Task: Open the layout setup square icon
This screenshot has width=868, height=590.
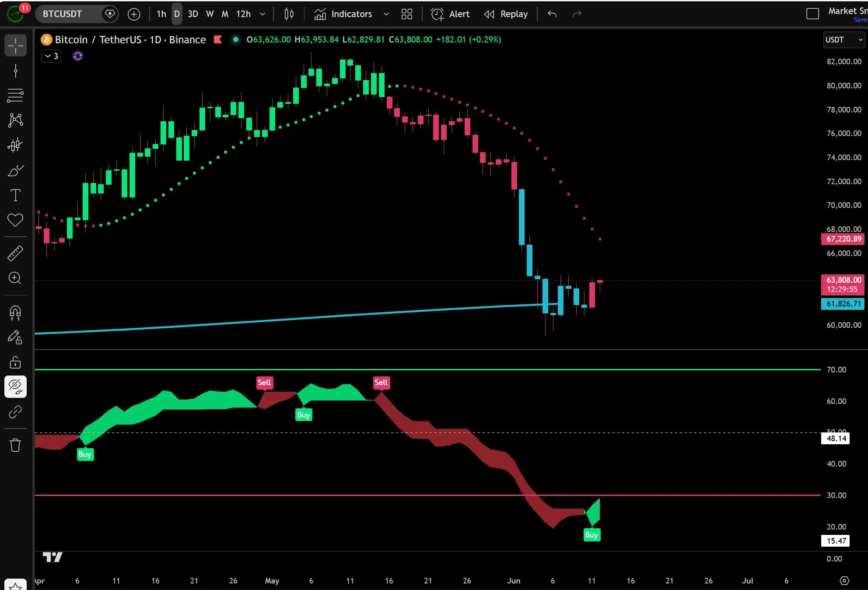Action: [x=812, y=14]
